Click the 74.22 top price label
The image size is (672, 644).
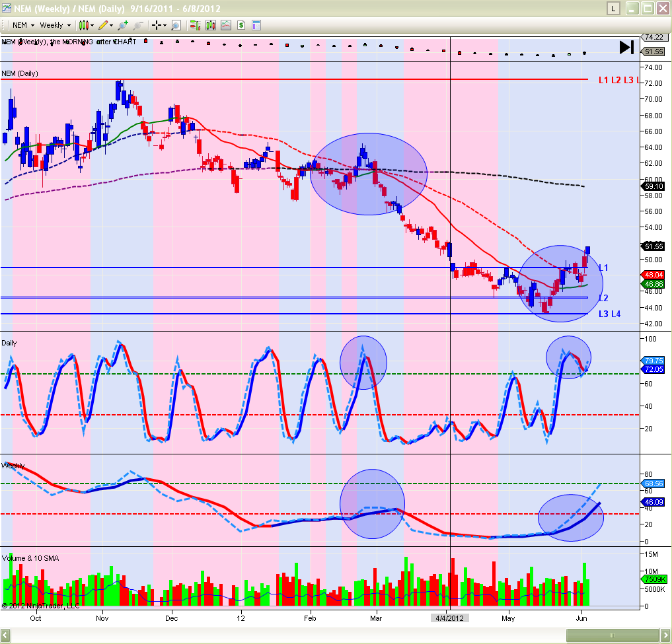point(653,37)
